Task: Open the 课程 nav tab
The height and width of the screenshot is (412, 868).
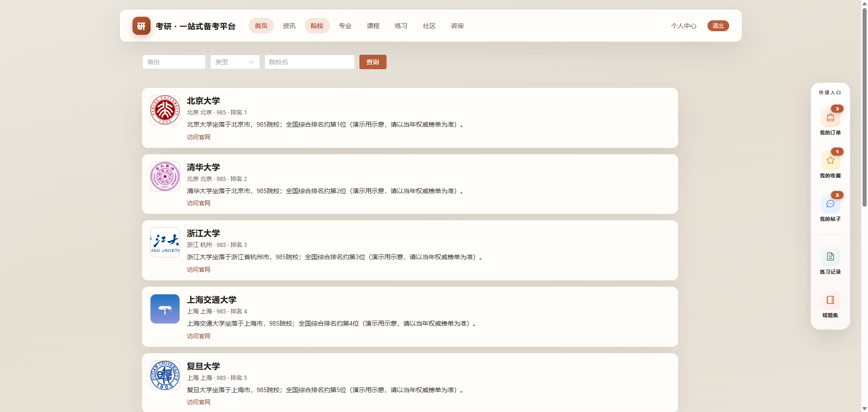Action: tap(373, 26)
